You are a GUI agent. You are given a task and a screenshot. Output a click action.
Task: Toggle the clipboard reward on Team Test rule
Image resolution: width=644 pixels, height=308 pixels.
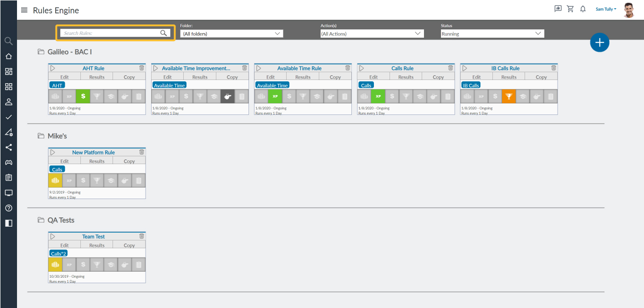pos(139,264)
